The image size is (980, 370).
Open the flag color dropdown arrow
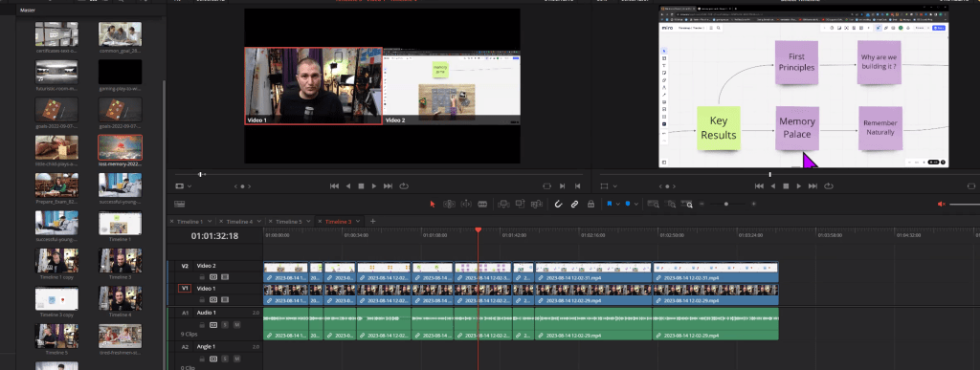tap(617, 204)
